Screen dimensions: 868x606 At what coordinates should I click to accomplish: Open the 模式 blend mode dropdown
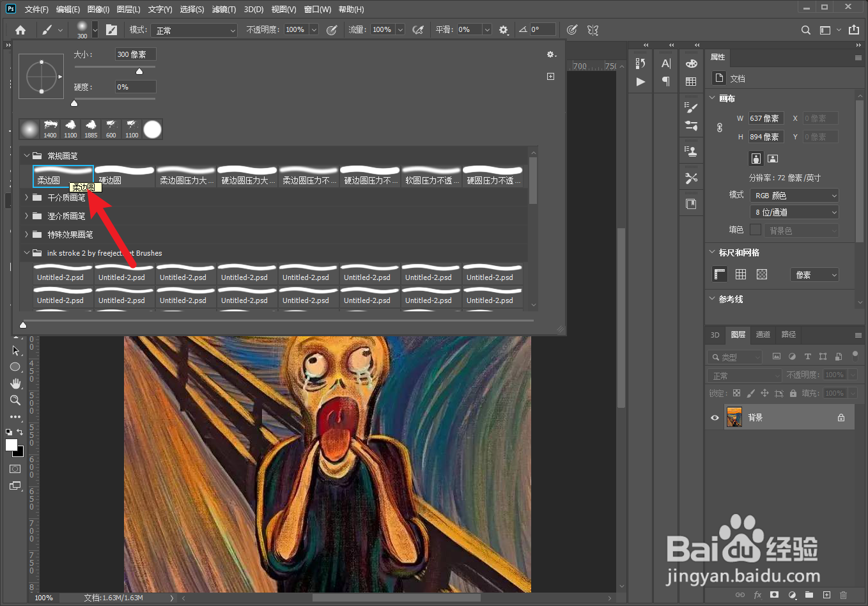click(195, 30)
